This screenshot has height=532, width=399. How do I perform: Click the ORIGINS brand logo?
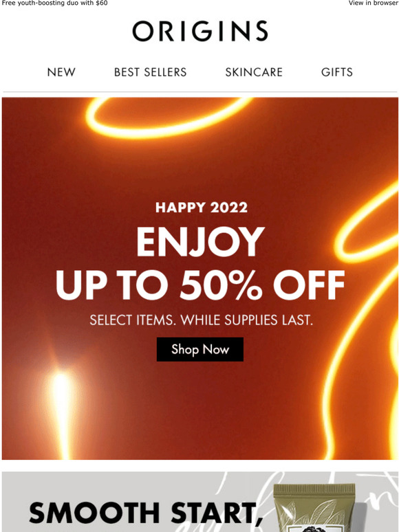click(x=200, y=31)
